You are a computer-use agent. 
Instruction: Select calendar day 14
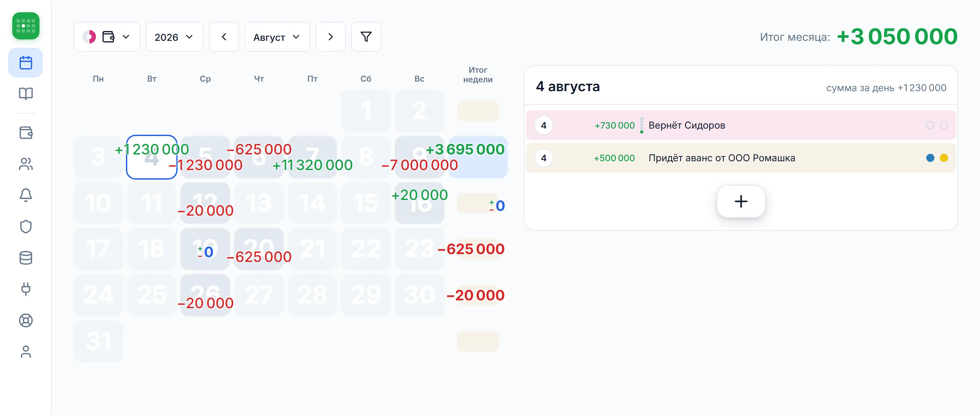(x=312, y=203)
